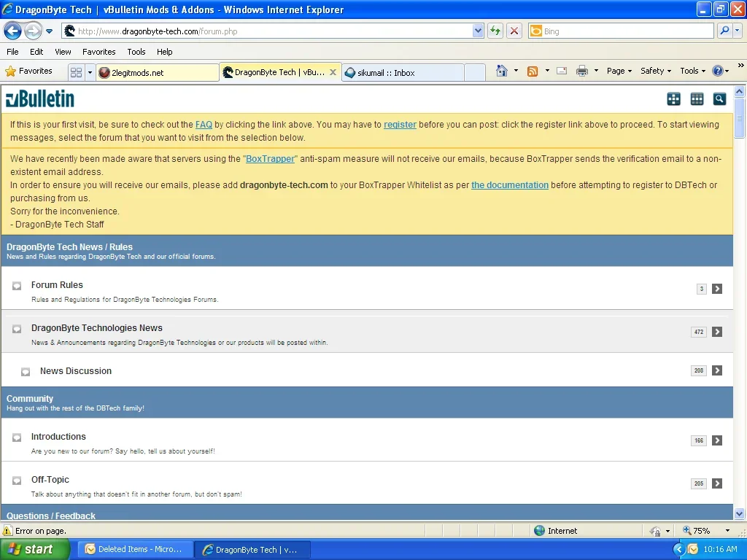Close the DragonByte Tech tab
Viewport: 747px width, 560px height.
coord(333,72)
